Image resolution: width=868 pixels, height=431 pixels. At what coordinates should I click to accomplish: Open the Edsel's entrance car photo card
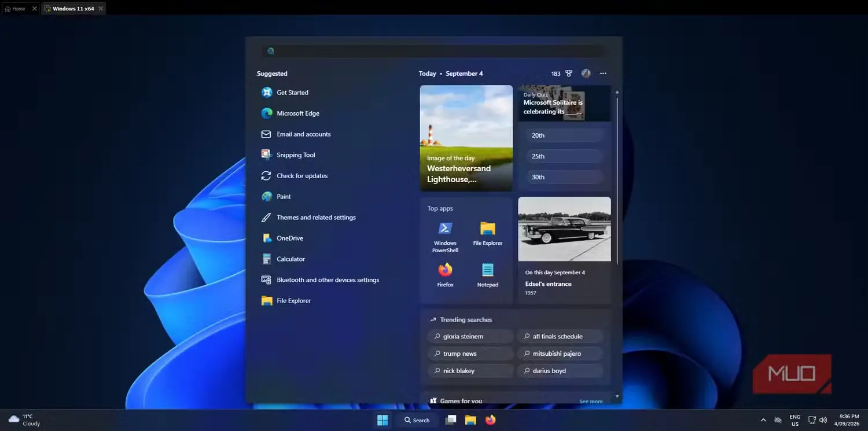(x=564, y=250)
